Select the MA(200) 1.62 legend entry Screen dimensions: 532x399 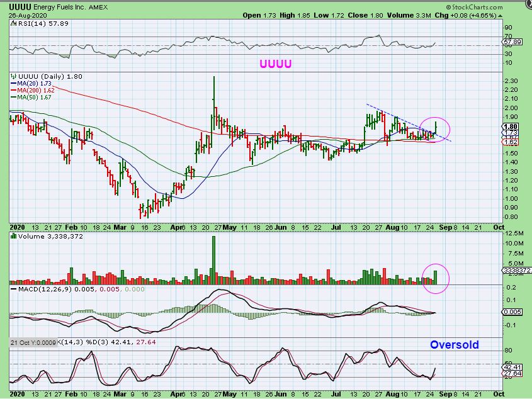[33, 90]
